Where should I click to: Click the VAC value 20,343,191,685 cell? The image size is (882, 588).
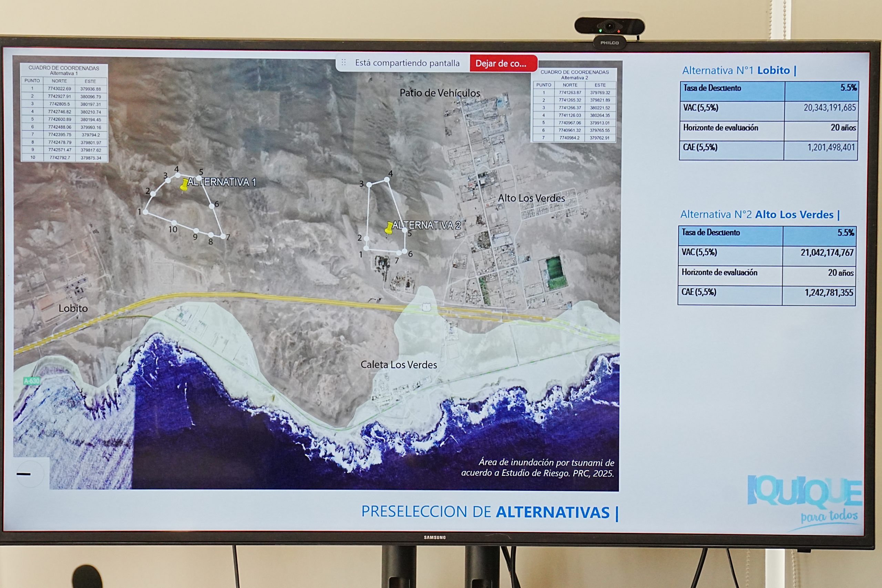[829, 108]
